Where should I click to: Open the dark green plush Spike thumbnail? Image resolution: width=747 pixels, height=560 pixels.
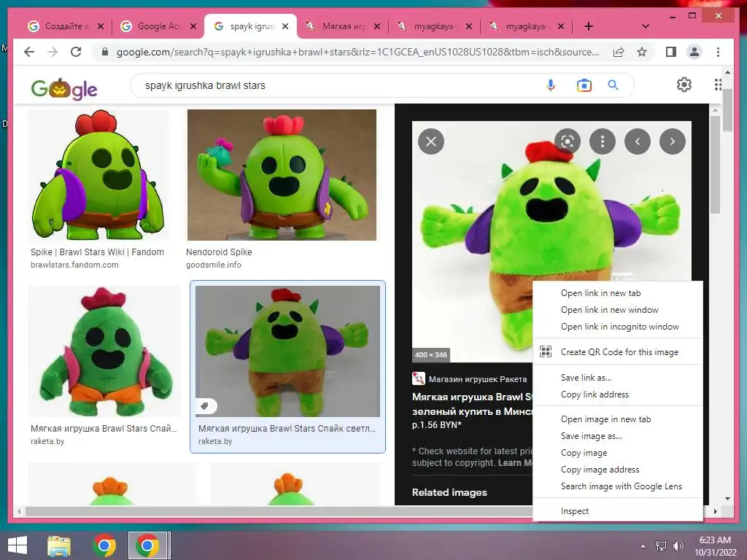104,351
